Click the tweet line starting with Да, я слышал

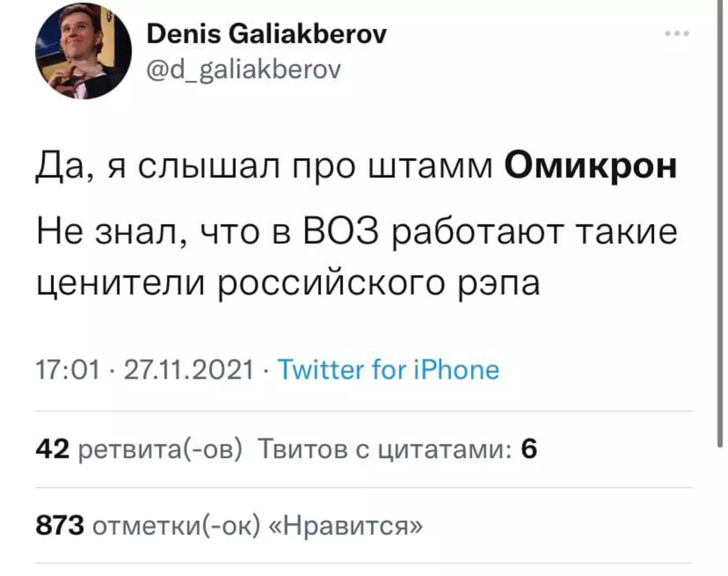(x=264, y=166)
